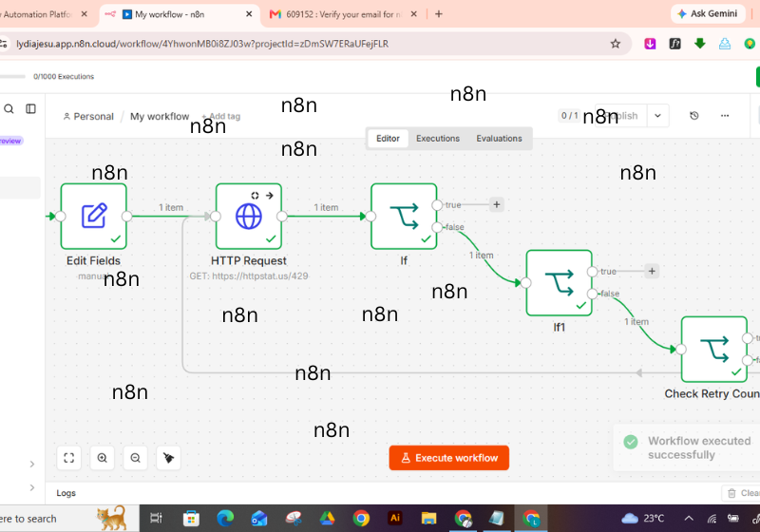Select the If1 node
This screenshot has height=532, width=760.
tap(559, 283)
